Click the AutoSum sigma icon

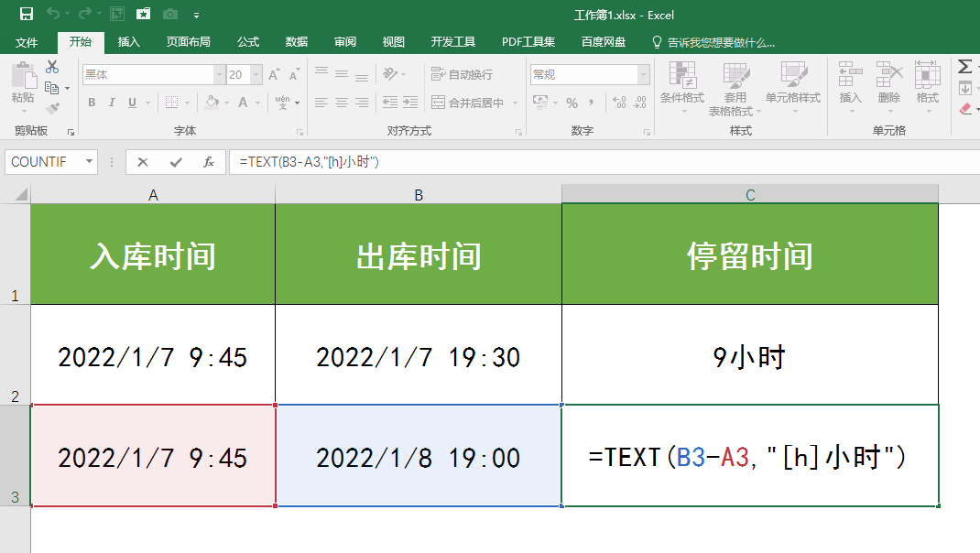(965, 66)
